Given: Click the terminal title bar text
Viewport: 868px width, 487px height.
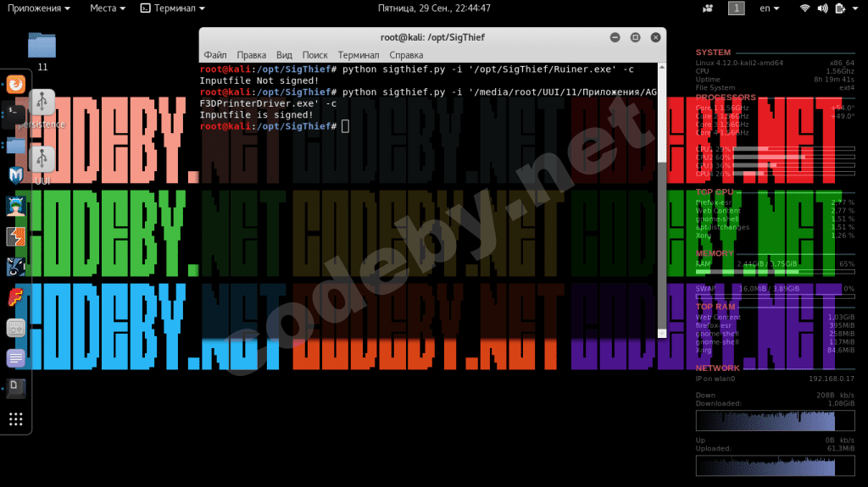Looking at the screenshot, I should 432,37.
